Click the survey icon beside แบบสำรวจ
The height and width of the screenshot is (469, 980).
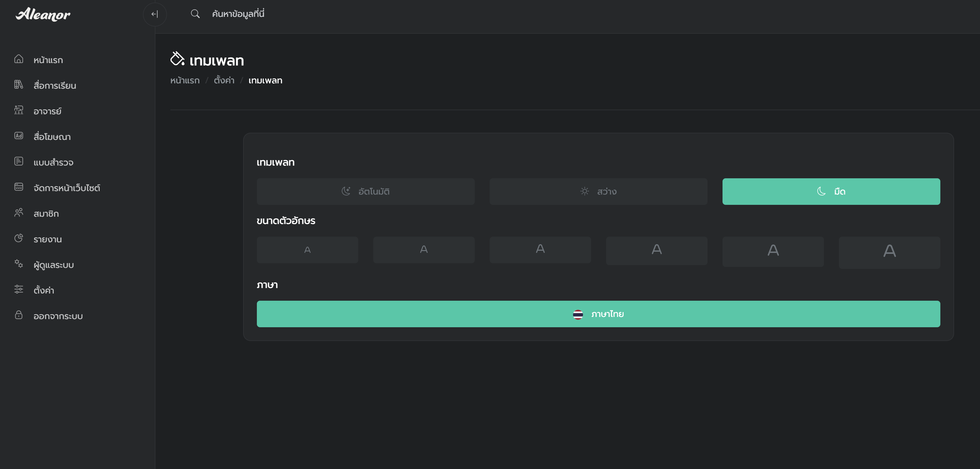click(19, 161)
